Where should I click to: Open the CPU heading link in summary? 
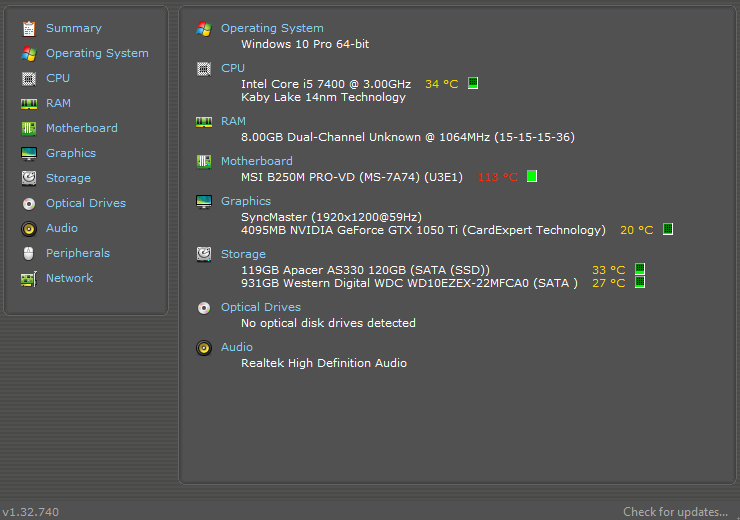pos(233,68)
